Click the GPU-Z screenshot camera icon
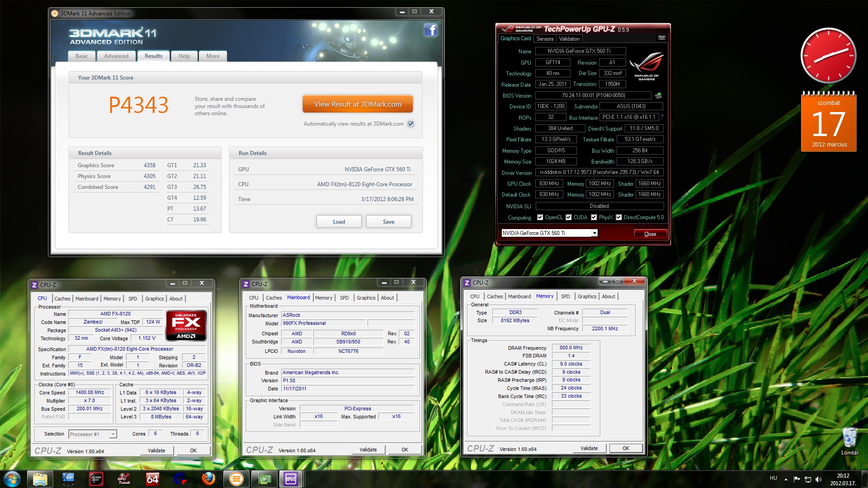 pyautogui.click(x=661, y=38)
